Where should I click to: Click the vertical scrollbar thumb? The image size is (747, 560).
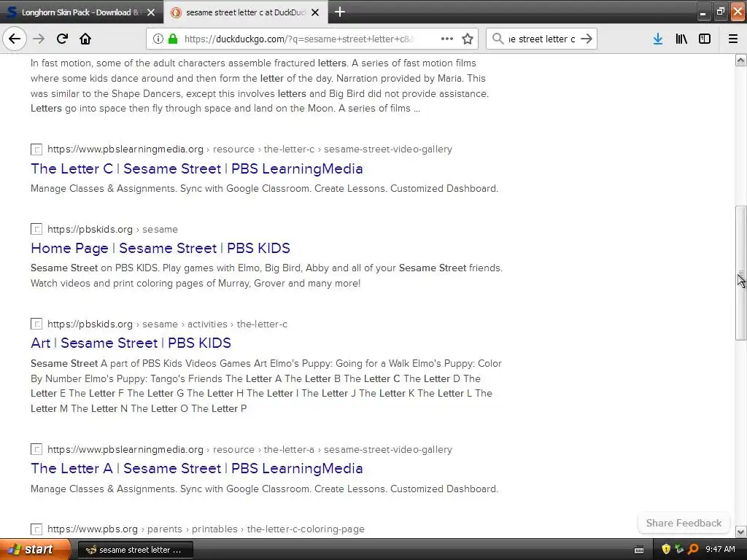point(740,273)
